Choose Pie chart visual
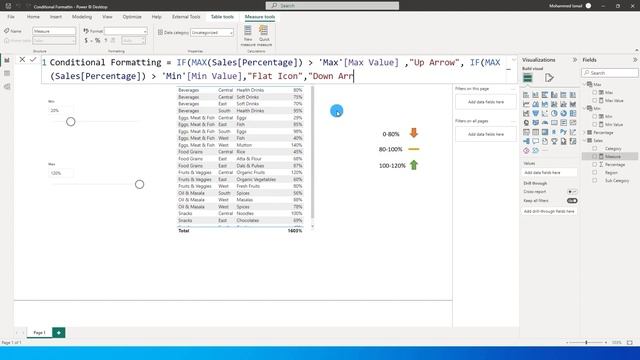Image resolution: width=640 pixels, height=360 pixels. (x=554, y=113)
